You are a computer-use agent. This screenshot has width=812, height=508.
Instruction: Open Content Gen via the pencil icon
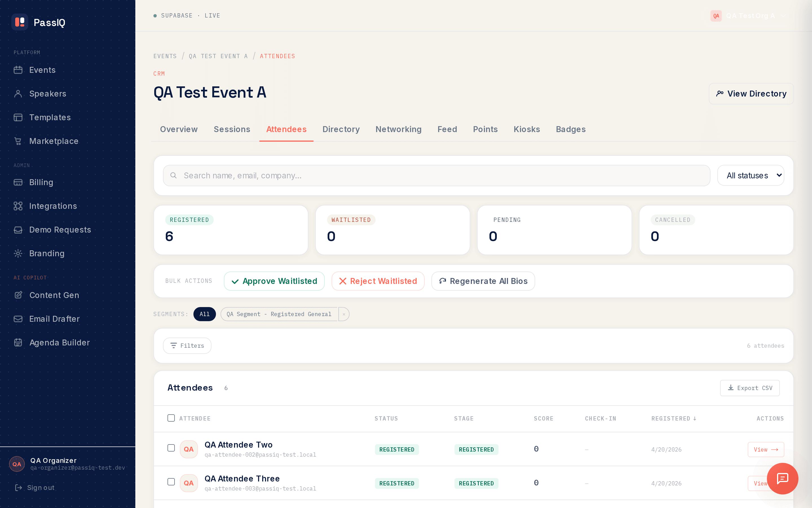click(18, 295)
